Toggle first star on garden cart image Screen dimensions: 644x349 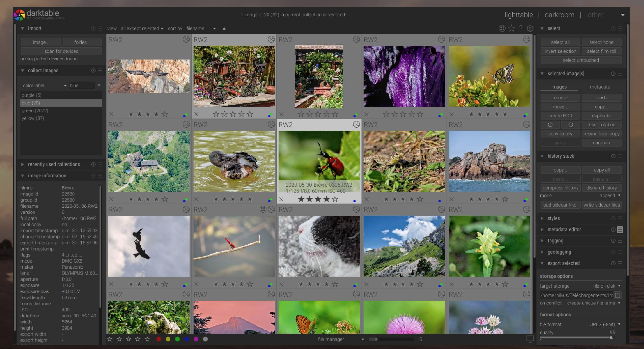tap(216, 114)
